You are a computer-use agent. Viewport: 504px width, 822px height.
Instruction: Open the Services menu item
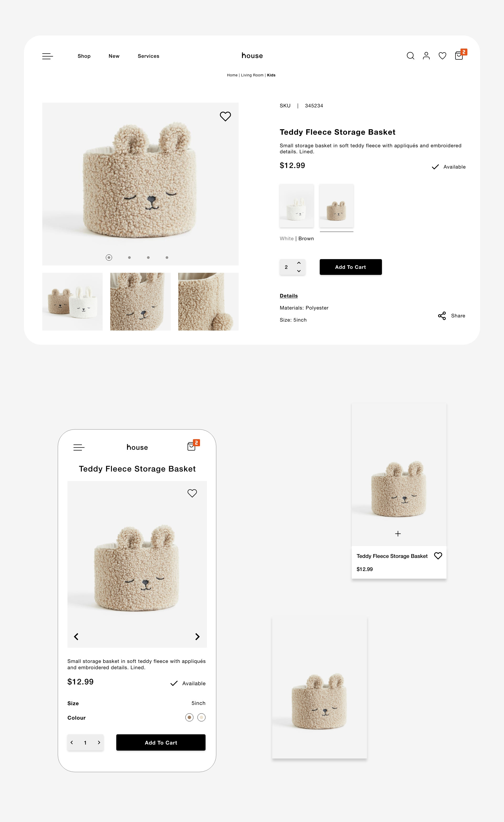coord(148,56)
